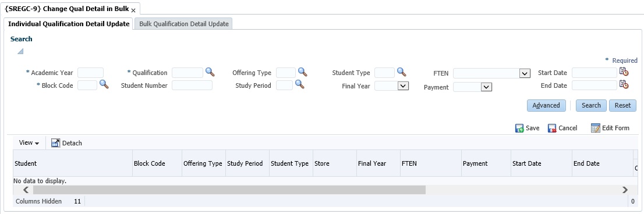The height and width of the screenshot is (214, 644).
Task: Open Student Type lookup magnifier icon
Action: tap(401, 72)
